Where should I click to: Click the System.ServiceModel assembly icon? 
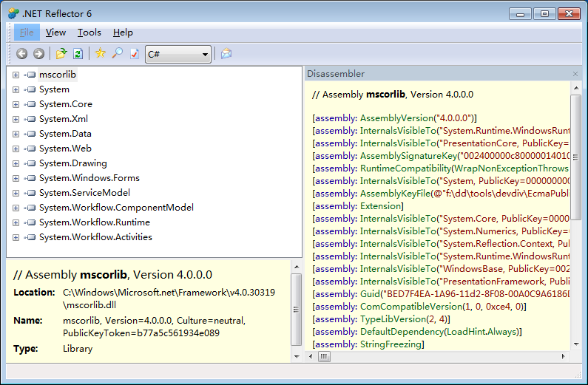30,193
